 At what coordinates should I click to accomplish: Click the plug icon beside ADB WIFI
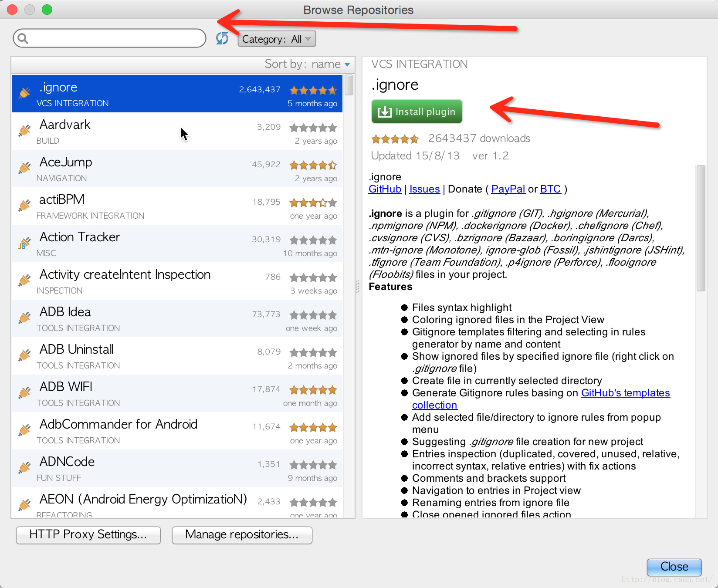tap(25, 392)
